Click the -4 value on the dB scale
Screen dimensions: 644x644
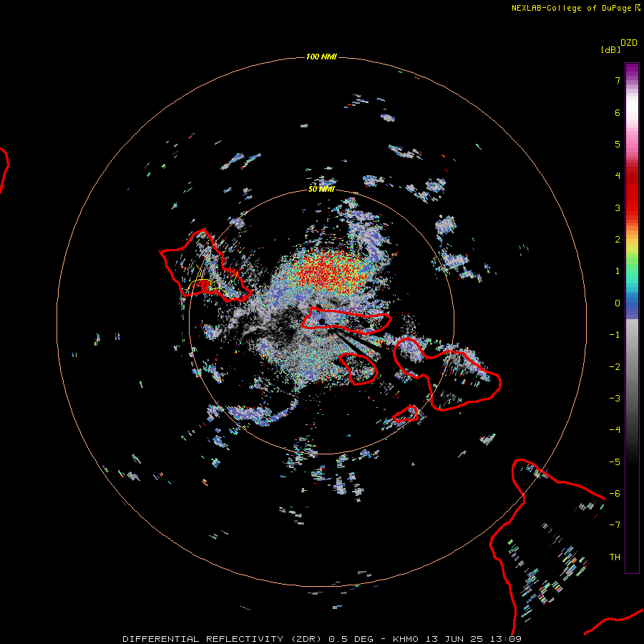click(615, 430)
